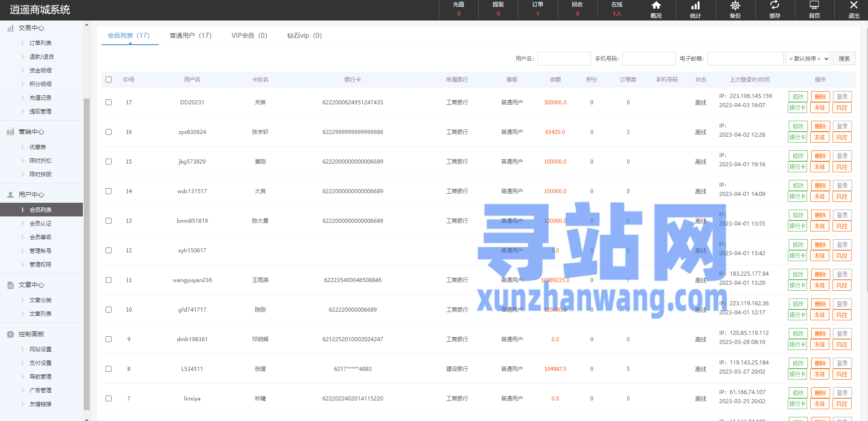Click 删除 for user dmh198361
This screenshot has width=868, height=421.
point(820,334)
